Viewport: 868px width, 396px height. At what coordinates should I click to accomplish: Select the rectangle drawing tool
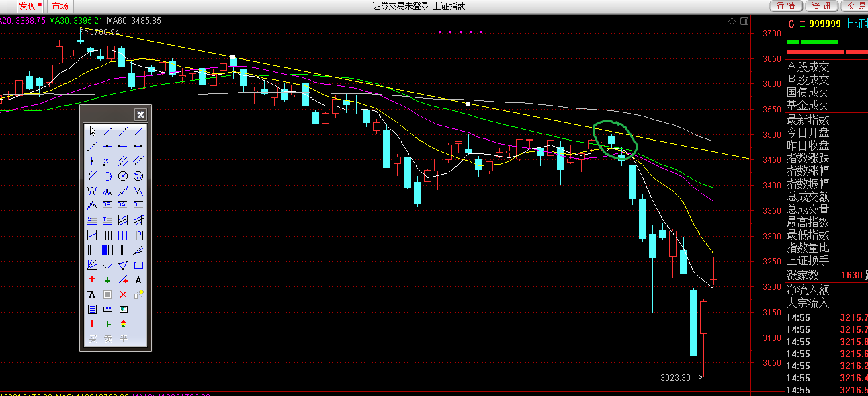(x=138, y=265)
